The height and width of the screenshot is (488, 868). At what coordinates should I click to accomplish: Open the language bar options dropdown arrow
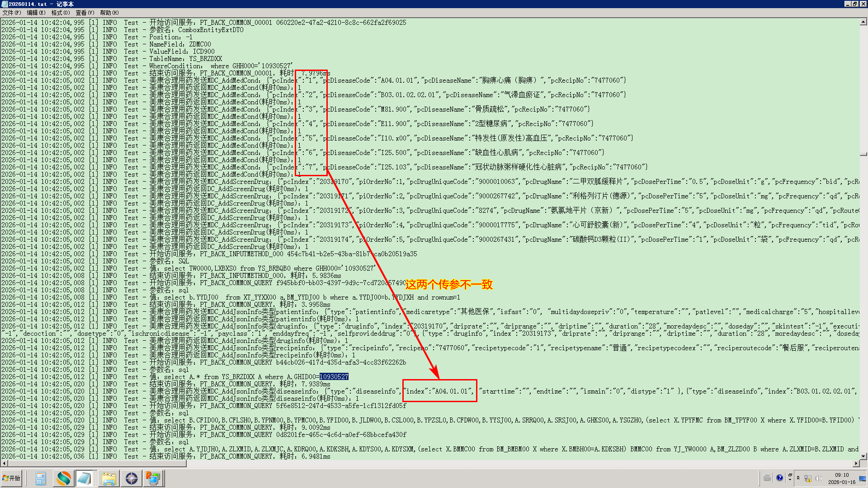click(790, 480)
